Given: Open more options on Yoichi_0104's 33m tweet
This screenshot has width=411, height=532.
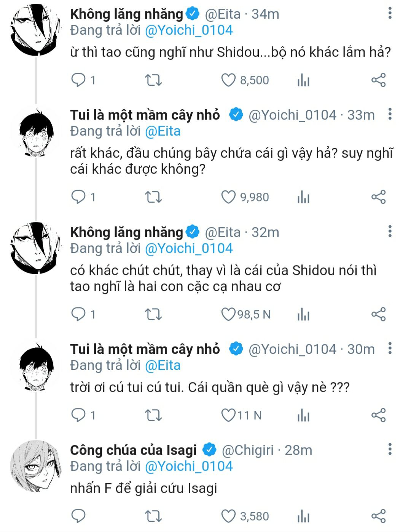Looking at the screenshot, I should pyautogui.click(x=390, y=114).
